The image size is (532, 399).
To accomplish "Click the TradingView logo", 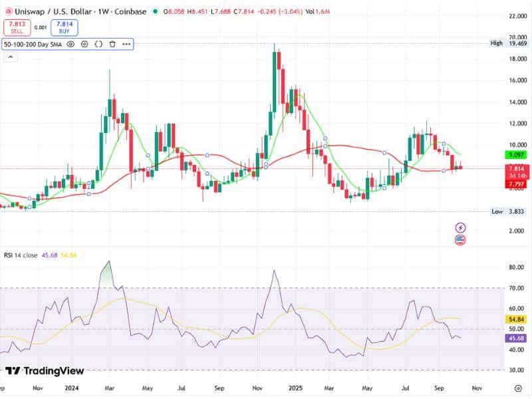I will click(45, 370).
